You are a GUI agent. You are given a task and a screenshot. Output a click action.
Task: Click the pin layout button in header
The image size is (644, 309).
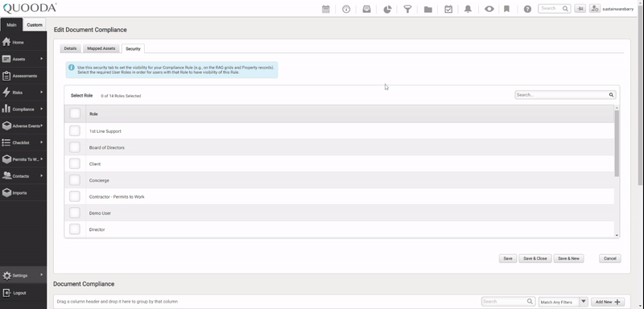point(580,9)
